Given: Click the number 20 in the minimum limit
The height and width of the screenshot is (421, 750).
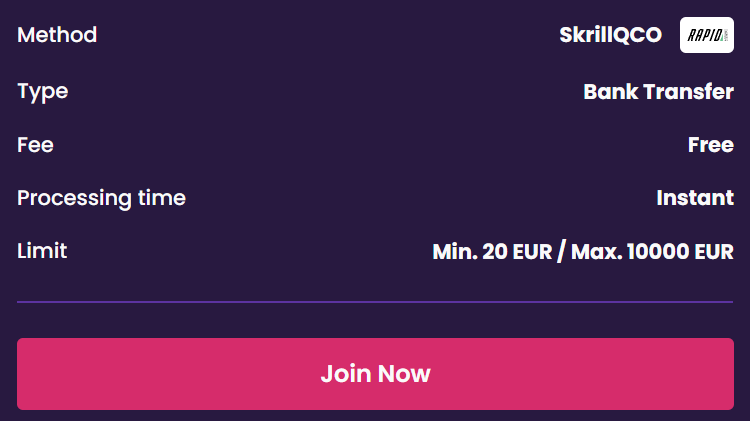Looking at the screenshot, I should (494, 252).
